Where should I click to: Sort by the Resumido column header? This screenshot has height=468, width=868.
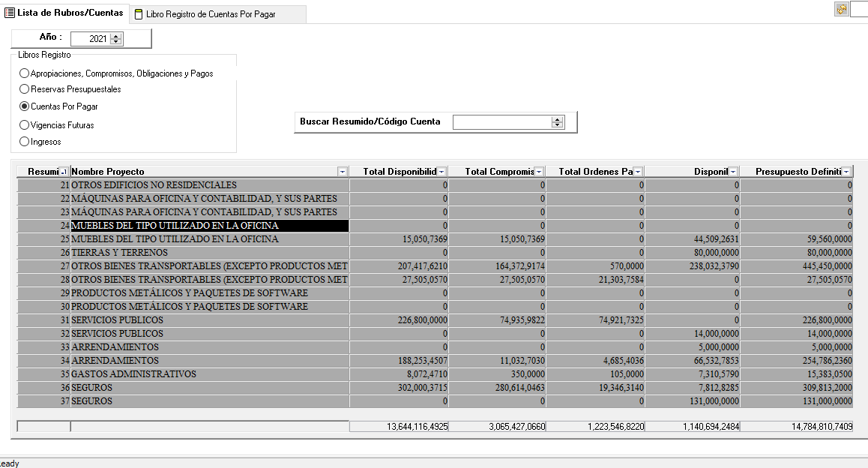[x=43, y=172]
